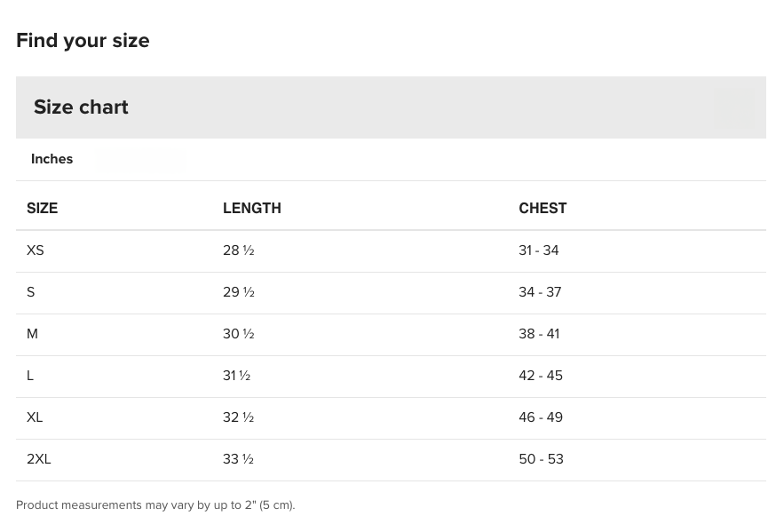Click the SIZE column header

[x=42, y=208]
